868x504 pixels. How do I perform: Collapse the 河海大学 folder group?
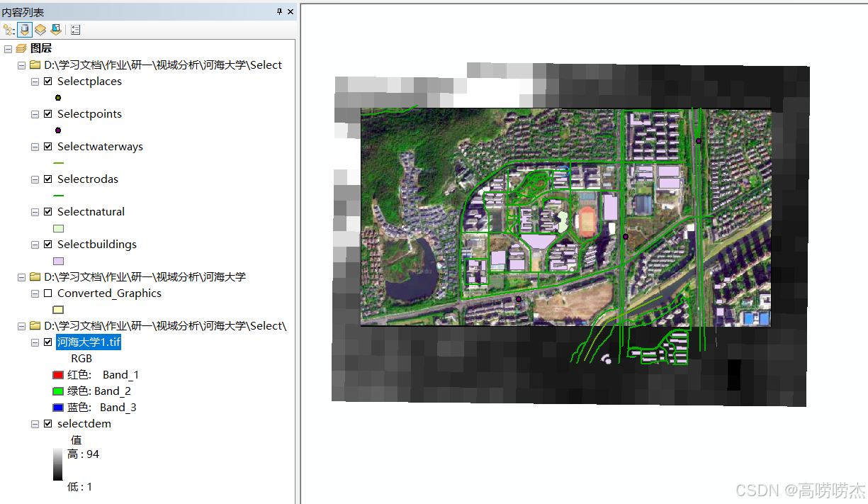point(21,277)
